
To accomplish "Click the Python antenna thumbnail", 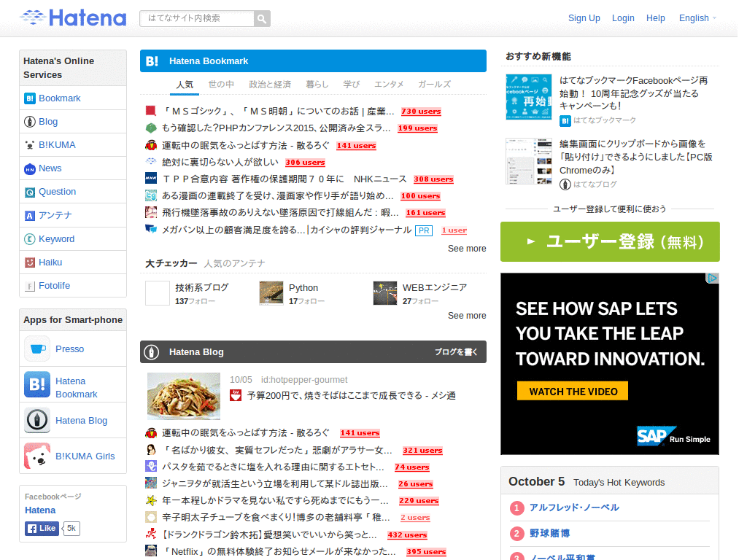I will click(271, 293).
